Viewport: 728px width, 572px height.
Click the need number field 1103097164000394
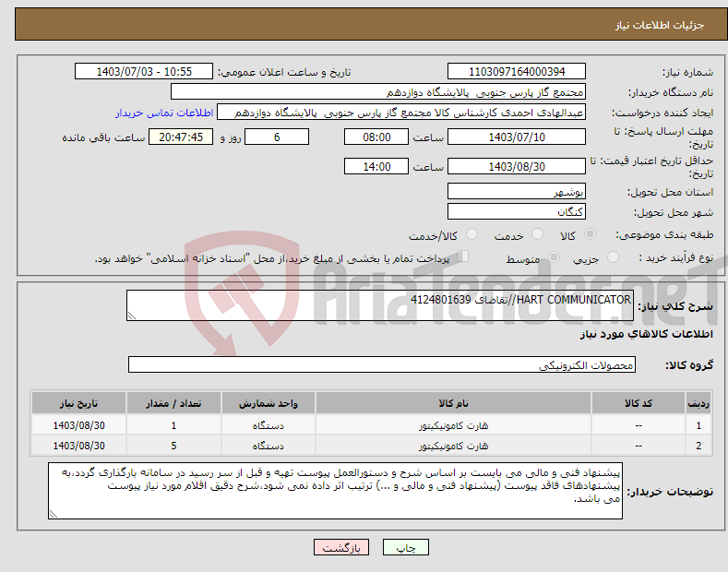(517, 72)
